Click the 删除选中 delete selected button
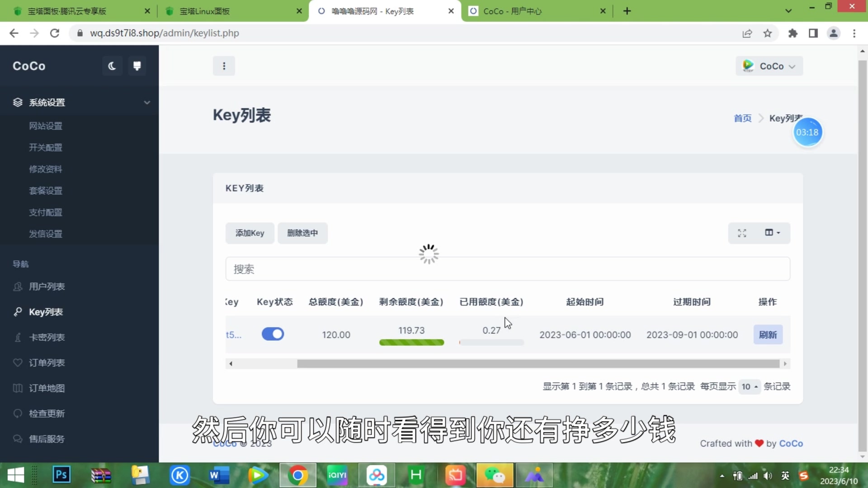 [x=302, y=232]
